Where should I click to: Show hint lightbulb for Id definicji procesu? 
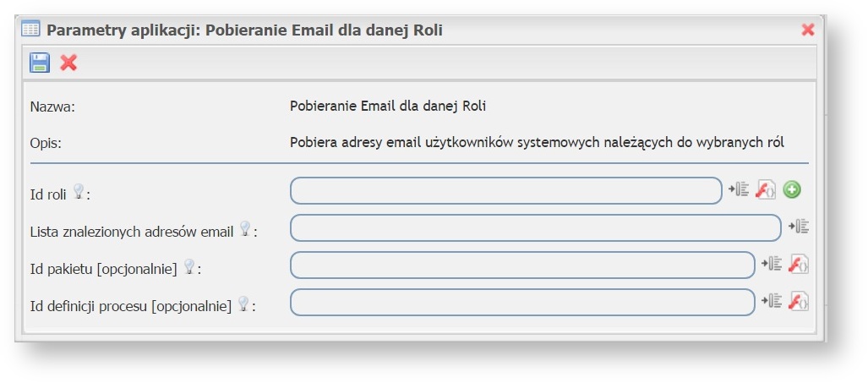click(x=243, y=303)
